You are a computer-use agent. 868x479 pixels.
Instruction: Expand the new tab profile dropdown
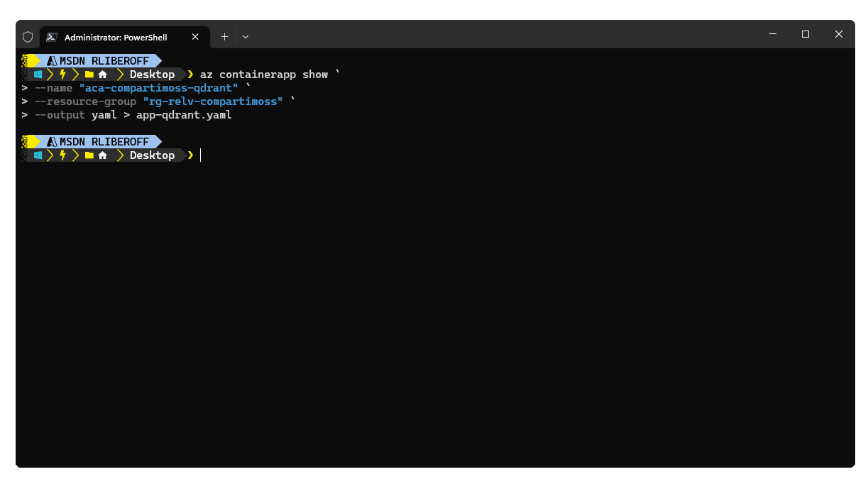coord(246,37)
